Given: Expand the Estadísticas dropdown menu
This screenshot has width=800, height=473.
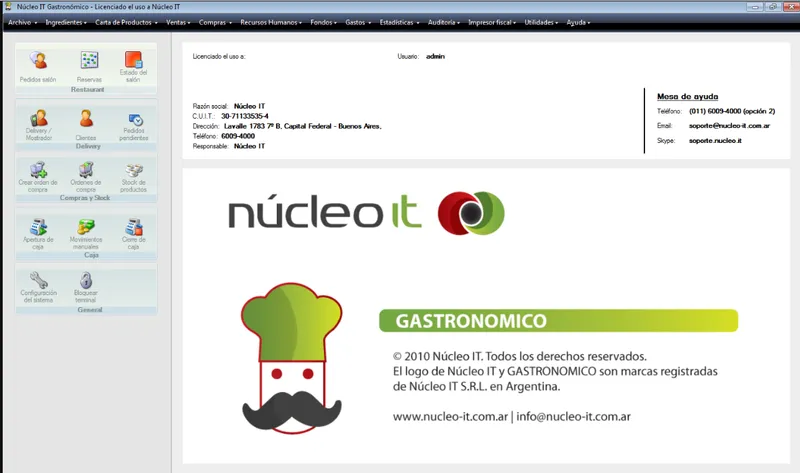Looking at the screenshot, I should point(399,22).
